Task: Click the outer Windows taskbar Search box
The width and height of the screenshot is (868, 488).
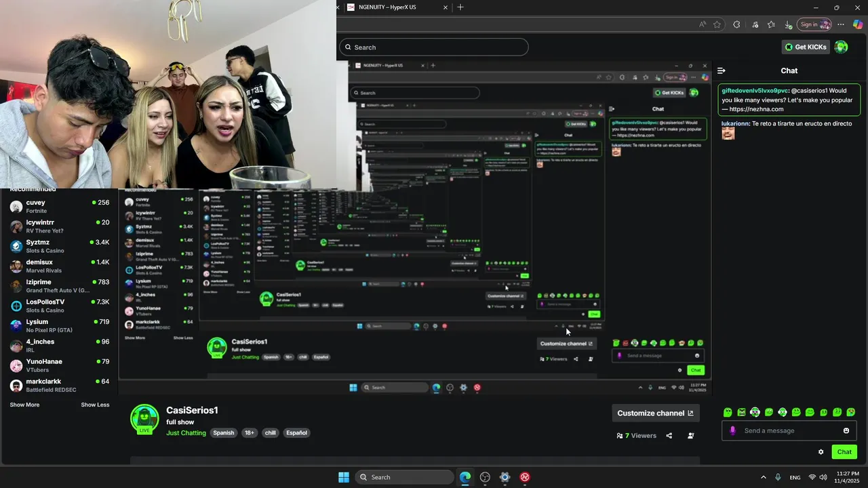Action: (405, 477)
